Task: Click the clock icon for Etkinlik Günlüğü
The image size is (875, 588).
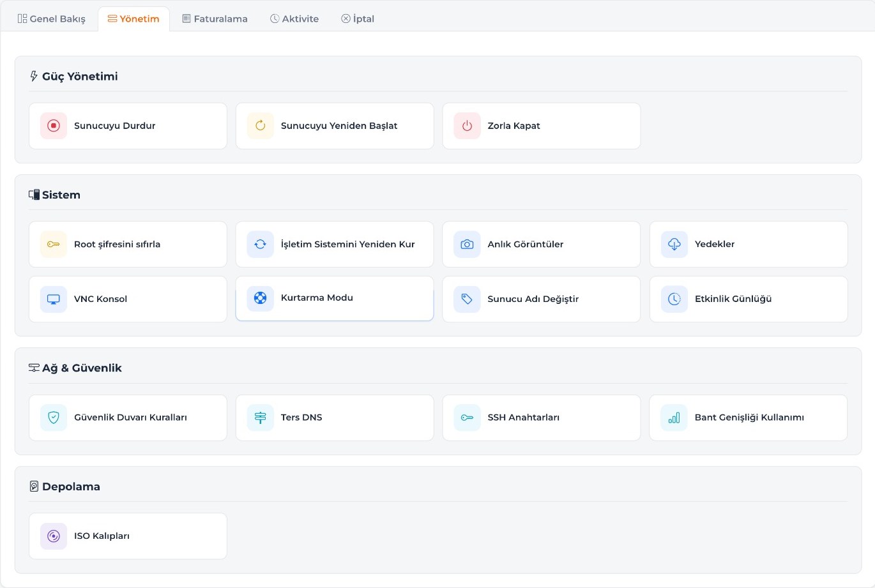Action: 674,299
